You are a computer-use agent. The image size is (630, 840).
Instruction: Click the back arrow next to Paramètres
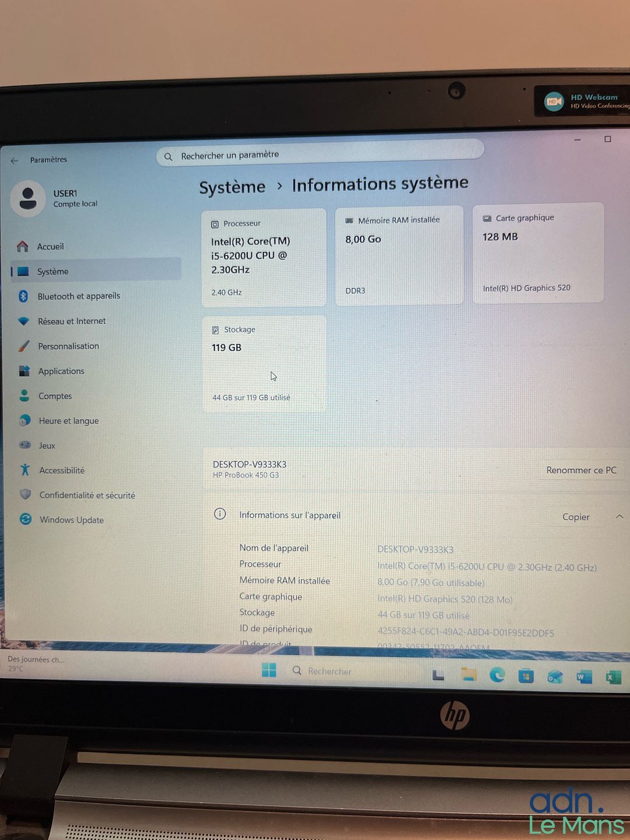[15, 160]
